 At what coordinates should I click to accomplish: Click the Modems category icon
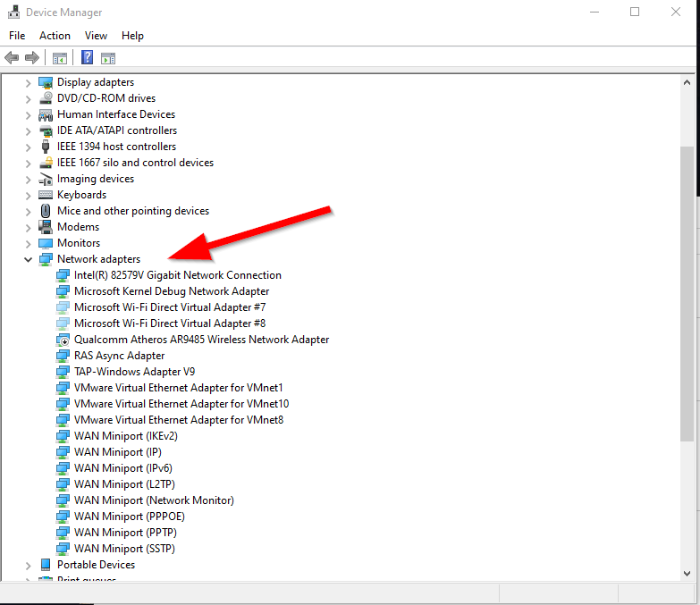pyautogui.click(x=46, y=227)
